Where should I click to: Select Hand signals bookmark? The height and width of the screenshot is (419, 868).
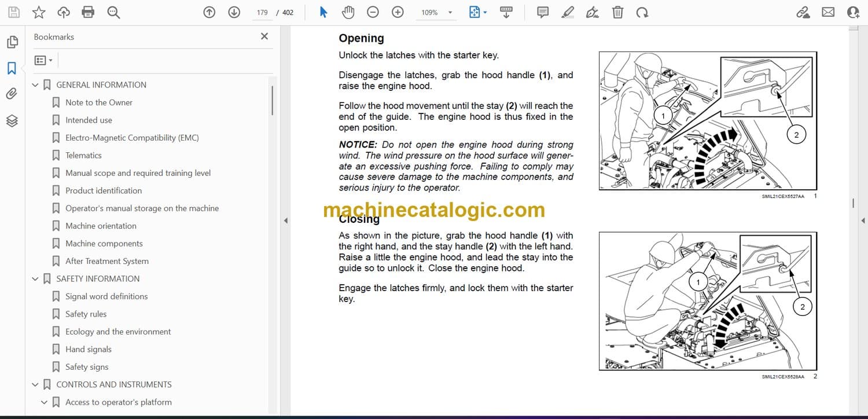tap(89, 350)
